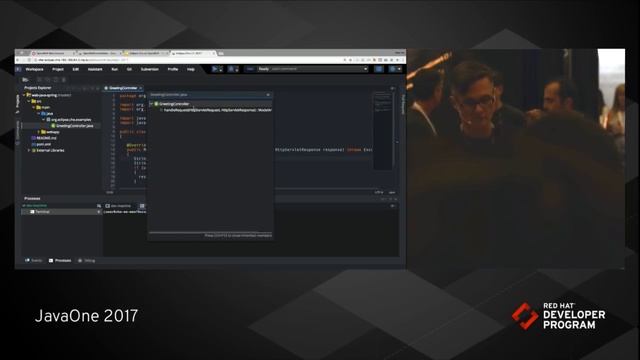Collapse the org.eclipse.che.examples package
The width and height of the screenshot is (640, 360).
tap(44, 120)
